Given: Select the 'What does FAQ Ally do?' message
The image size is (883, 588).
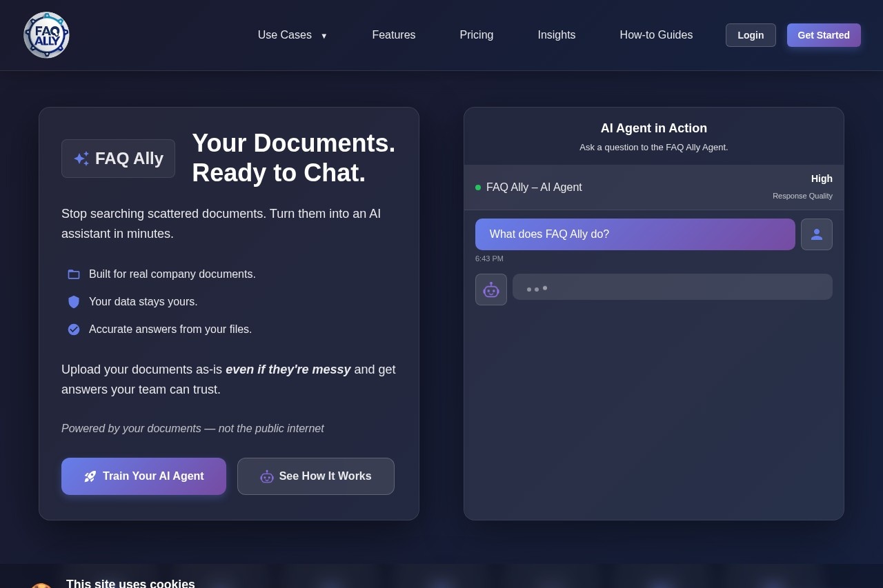Looking at the screenshot, I should pos(635,234).
